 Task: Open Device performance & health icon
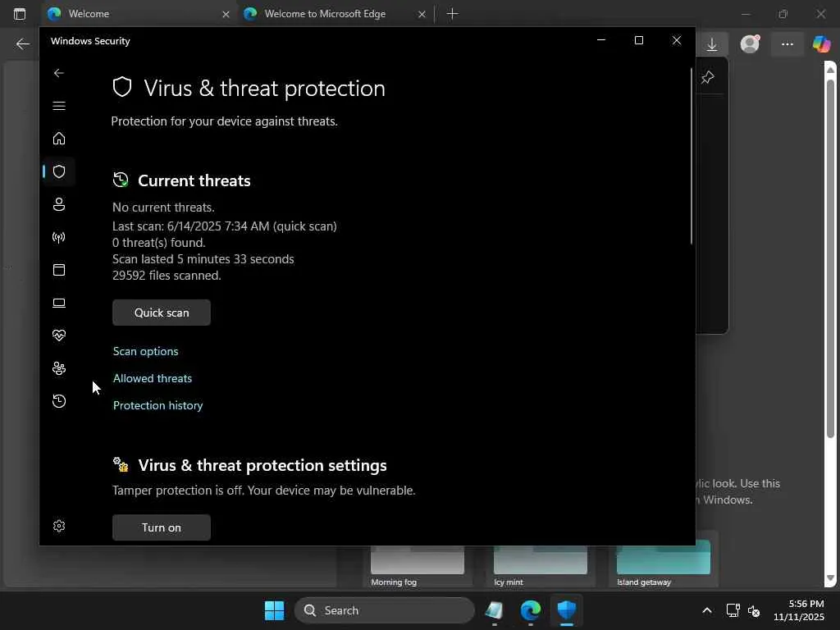[x=59, y=336]
